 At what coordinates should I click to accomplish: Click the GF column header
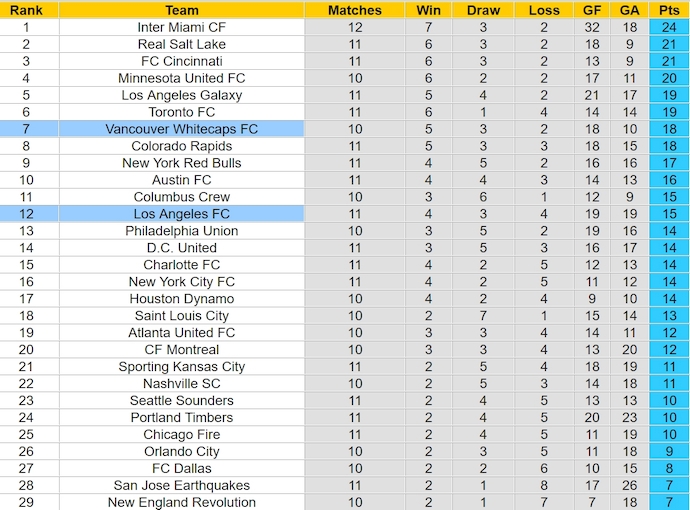coord(592,10)
